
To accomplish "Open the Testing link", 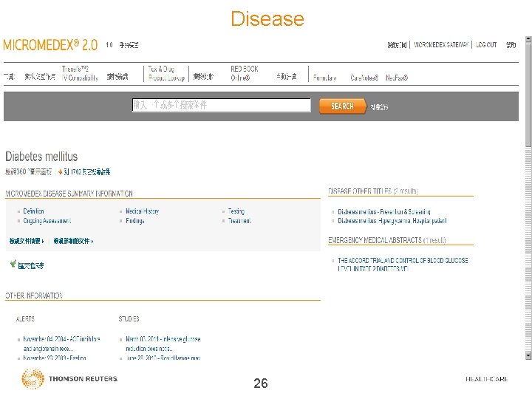I will (x=236, y=211).
